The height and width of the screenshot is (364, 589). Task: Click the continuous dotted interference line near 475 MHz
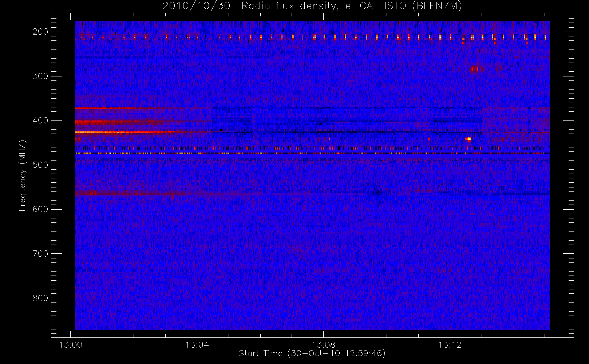coord(312,154)
